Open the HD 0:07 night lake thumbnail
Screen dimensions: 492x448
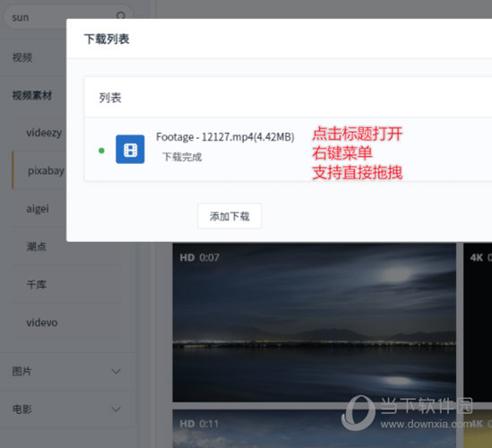point(314,323)
